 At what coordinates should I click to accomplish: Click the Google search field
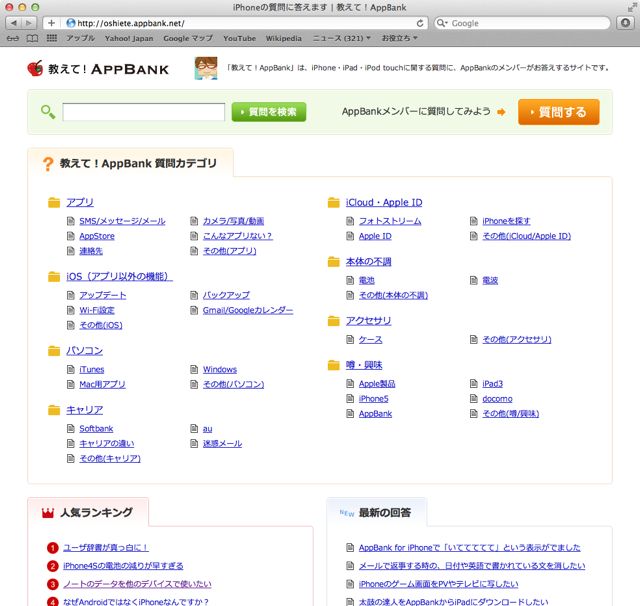[522, 23]
